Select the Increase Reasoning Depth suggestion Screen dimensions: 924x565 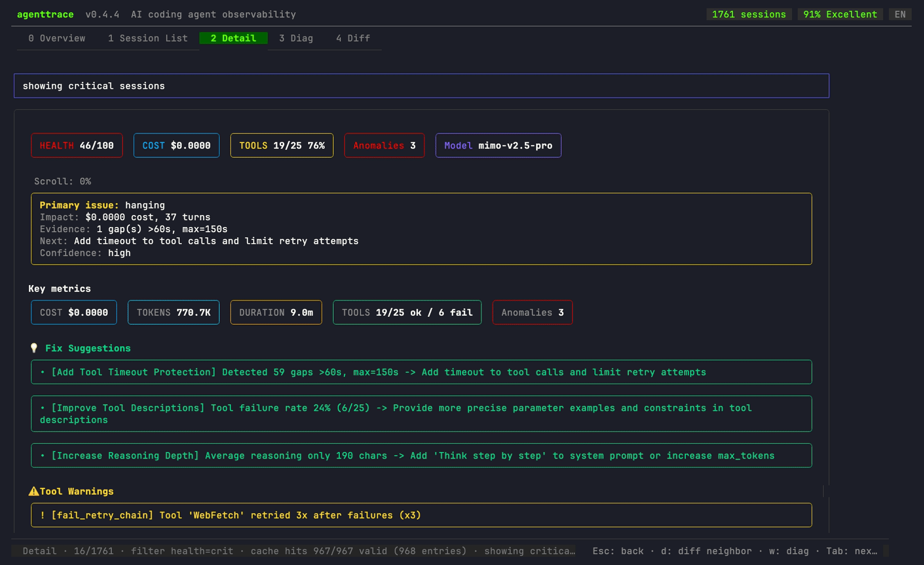coord(421,456)
